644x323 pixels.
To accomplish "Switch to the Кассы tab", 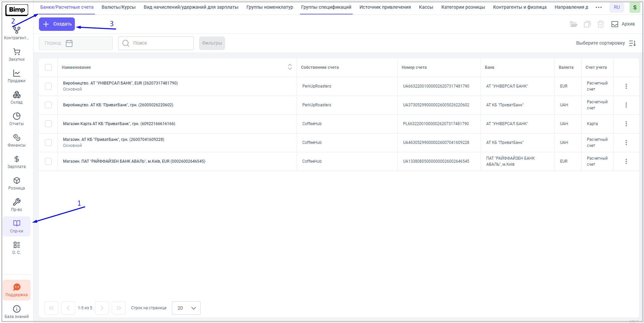I will coord(426,7).
